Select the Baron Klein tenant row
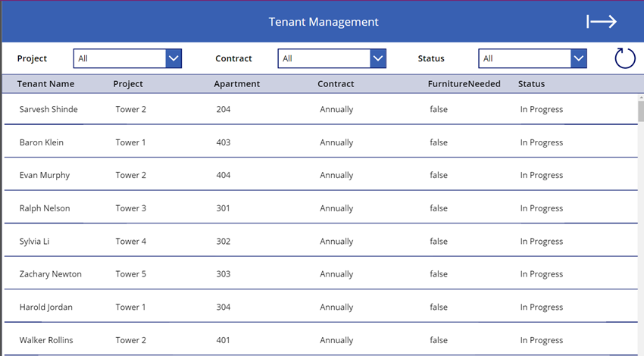This screenshot has height=356, width=644. tap(42, 142)
